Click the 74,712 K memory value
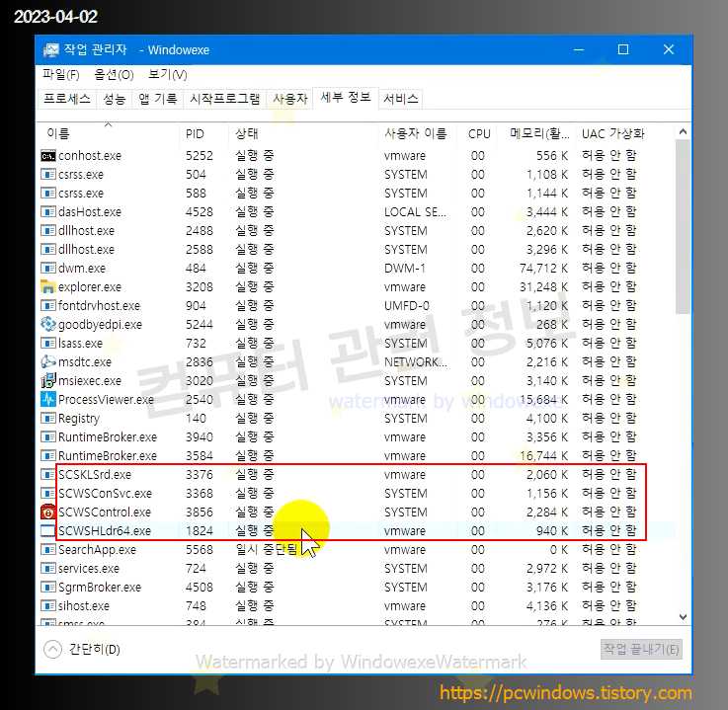This screenshot has height=710, width=728. 543,269
